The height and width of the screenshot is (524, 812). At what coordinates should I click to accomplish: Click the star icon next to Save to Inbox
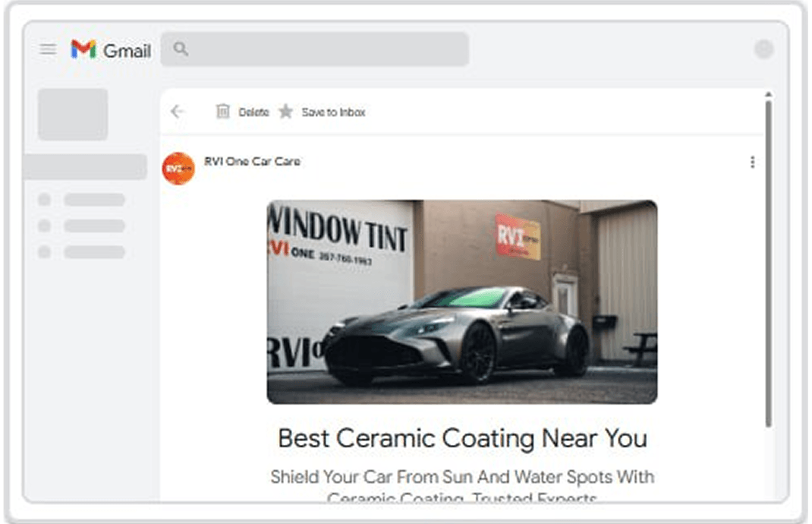pyautogui.click(x=286, y=112)
